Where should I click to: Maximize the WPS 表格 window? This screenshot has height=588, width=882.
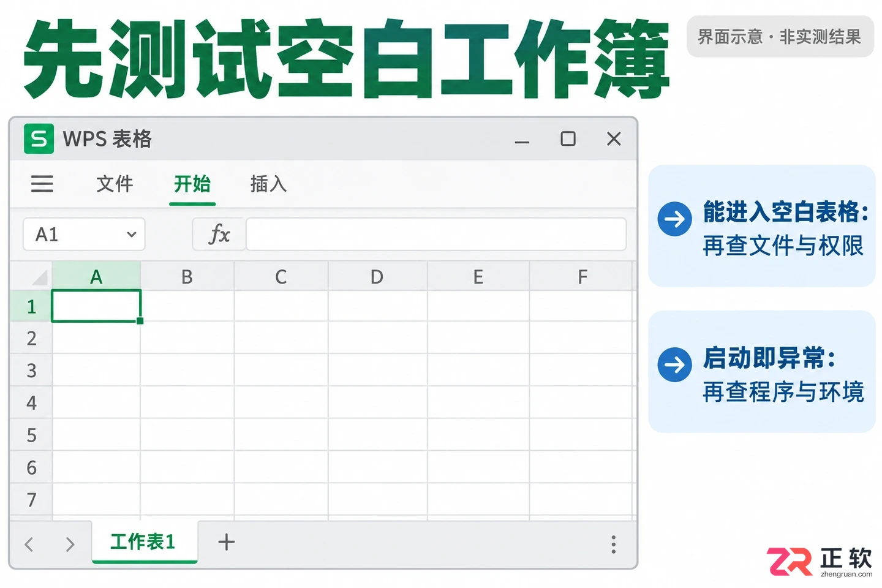(x=568, y=138)
